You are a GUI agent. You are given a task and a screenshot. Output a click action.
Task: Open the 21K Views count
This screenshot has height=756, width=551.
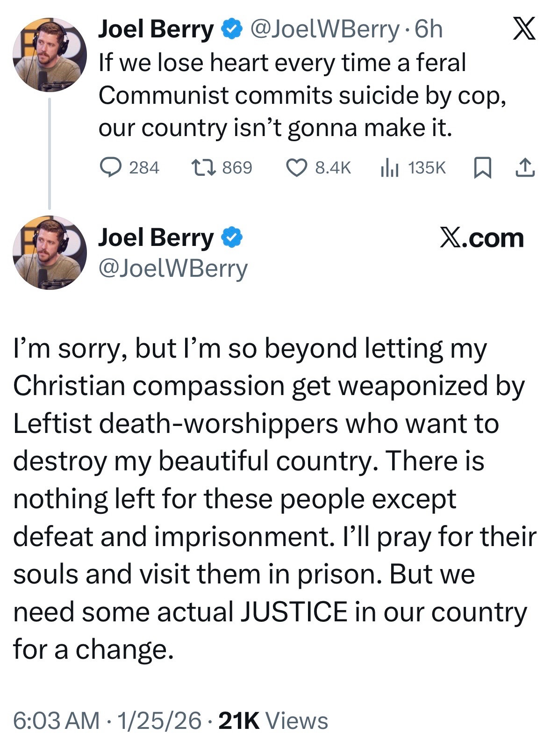click(273, 720)
